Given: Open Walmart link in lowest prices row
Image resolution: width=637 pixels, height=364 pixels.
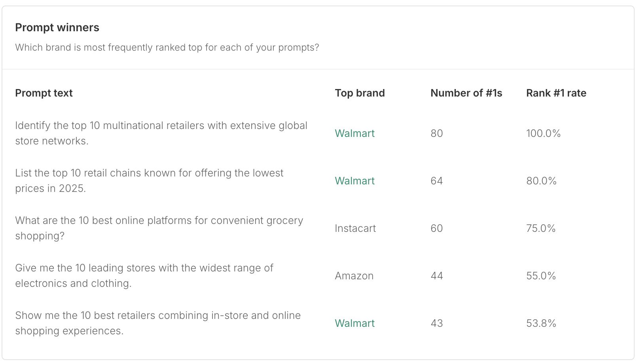Looking at the screenshot, I should [x=355, y=181].
